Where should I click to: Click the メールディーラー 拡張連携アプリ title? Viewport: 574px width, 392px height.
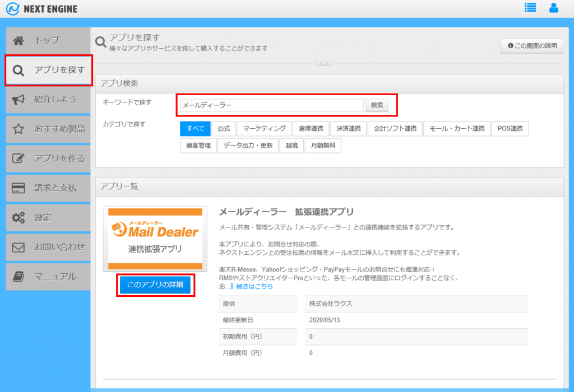(286, 212)
